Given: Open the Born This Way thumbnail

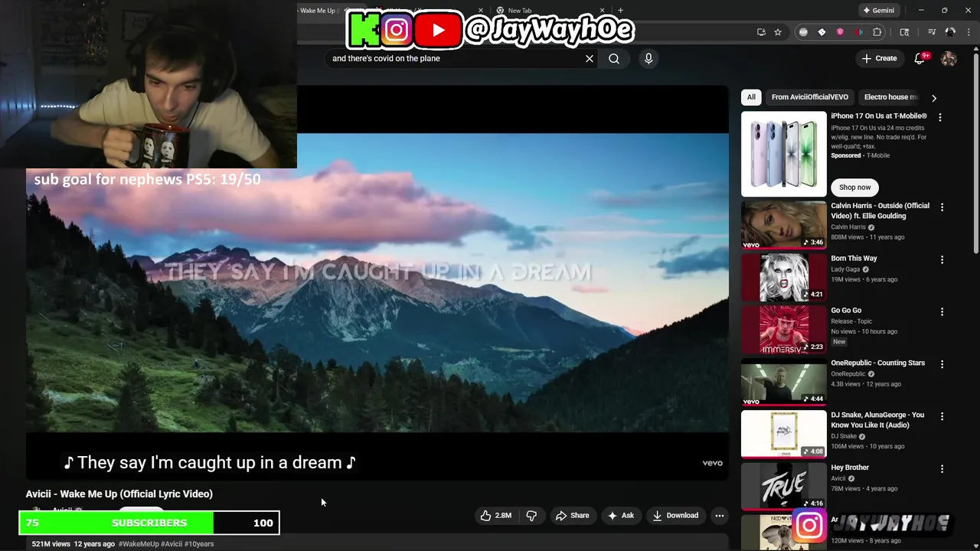Looking at the screenshot, I should pyautogui.click(x=784, y=278).
